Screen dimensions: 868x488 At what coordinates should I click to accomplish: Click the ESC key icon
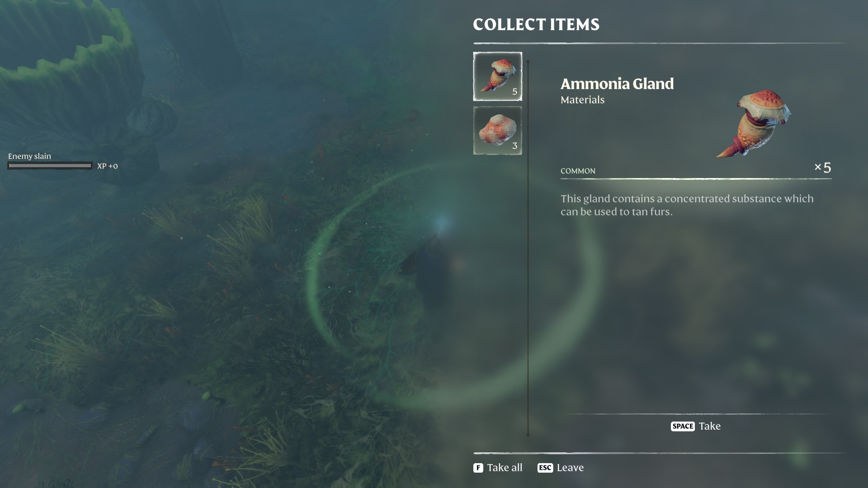[x=545, y=468]
